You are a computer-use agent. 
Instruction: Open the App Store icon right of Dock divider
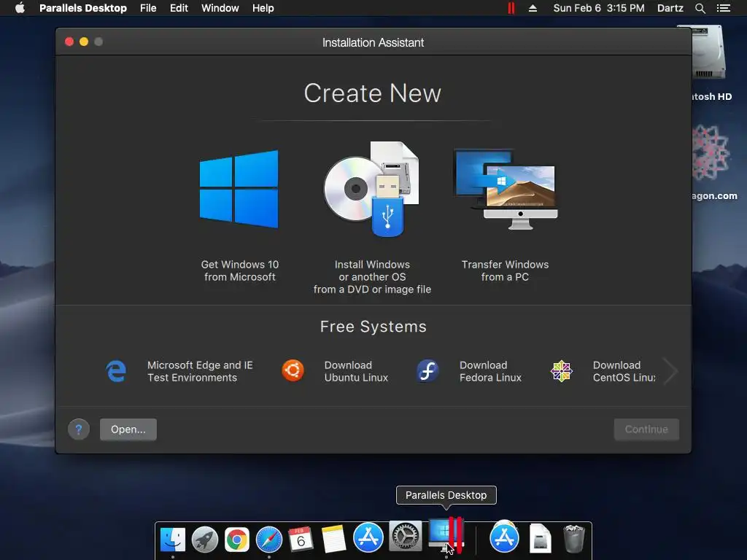click(x=505, y=537)
